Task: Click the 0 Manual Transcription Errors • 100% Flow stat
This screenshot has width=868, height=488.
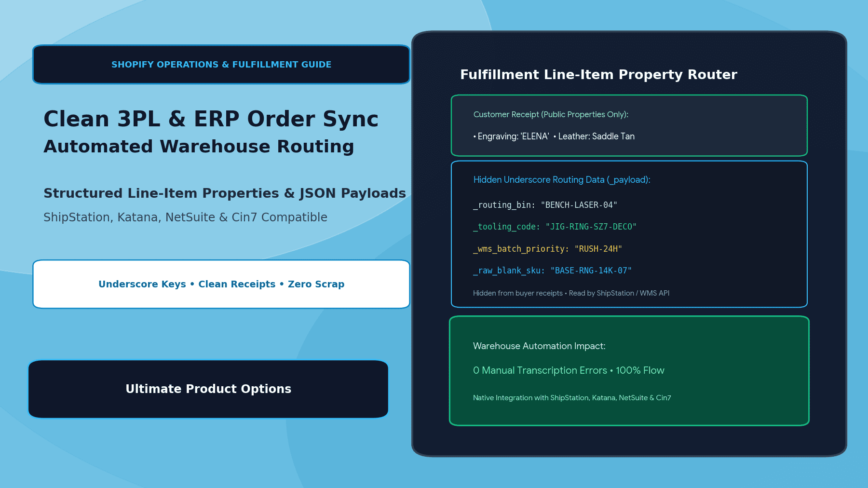Action: [569, 370]
